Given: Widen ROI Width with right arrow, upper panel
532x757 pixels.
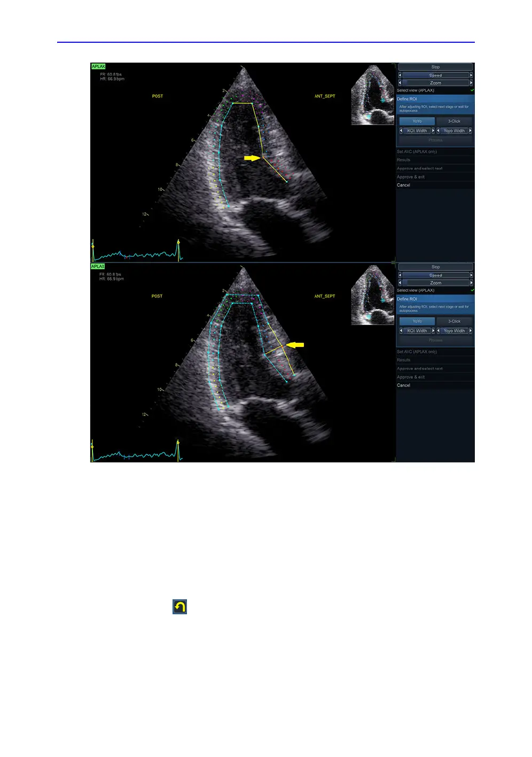Looking at the screenshot, I should coord(433,131).
